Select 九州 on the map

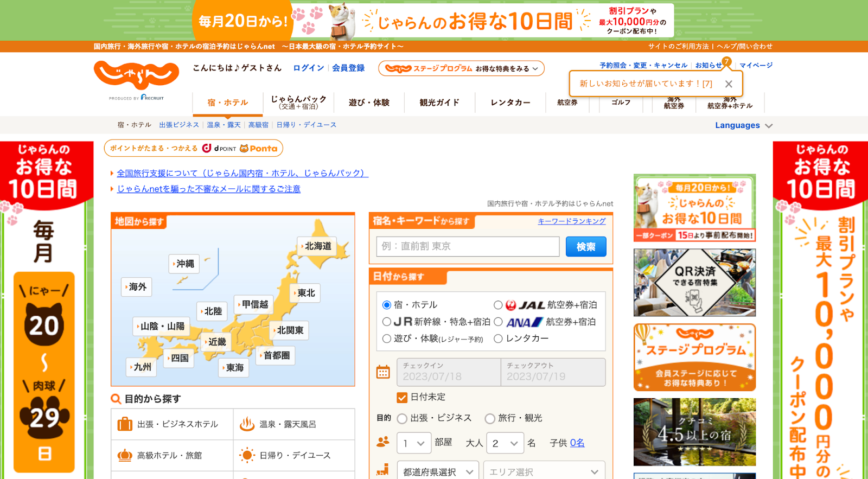tap(142, 367)
